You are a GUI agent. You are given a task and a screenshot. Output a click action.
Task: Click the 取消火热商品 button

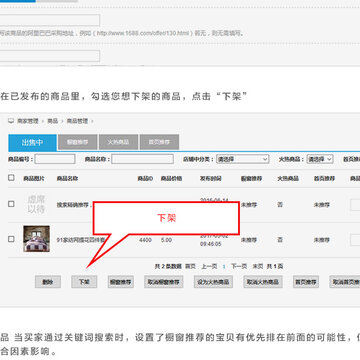tap(263, 282)
